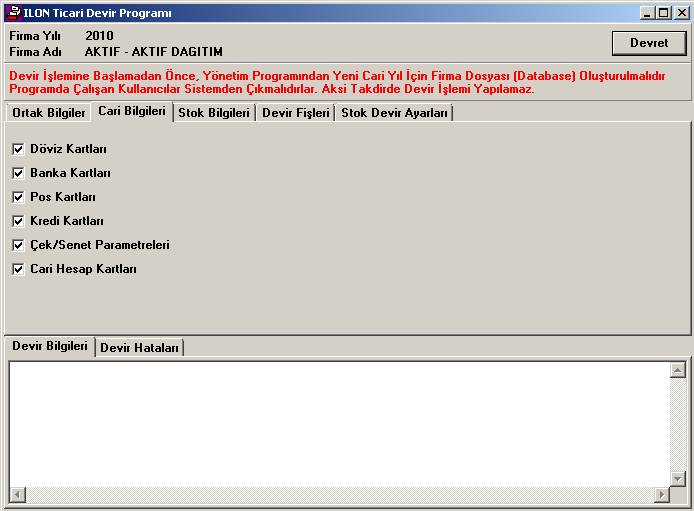Open the Stok Devir Ayarları tab
694x511 pixels.
(x=394, y=113)
